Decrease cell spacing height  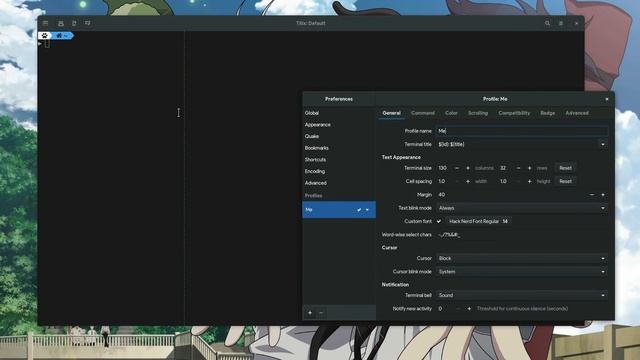[518, 181]
